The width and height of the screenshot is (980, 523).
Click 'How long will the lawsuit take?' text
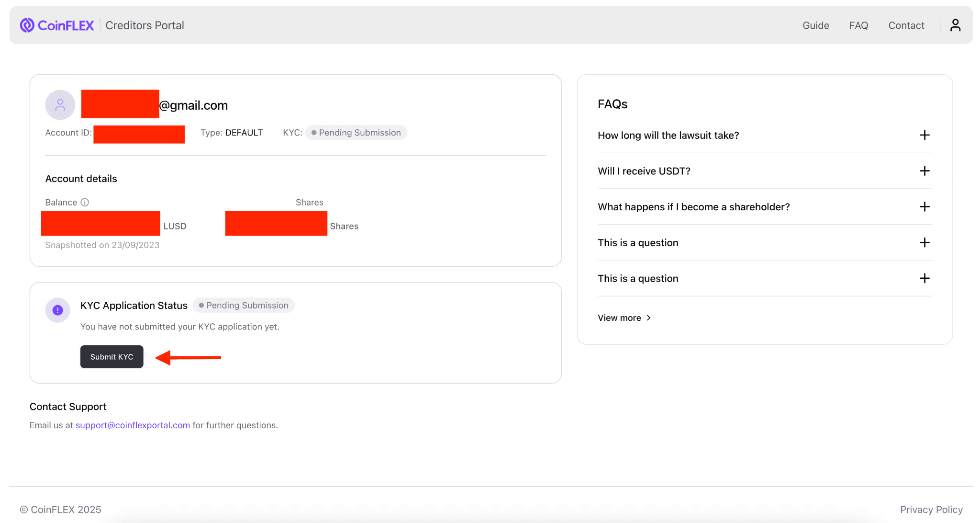point(668,136)
